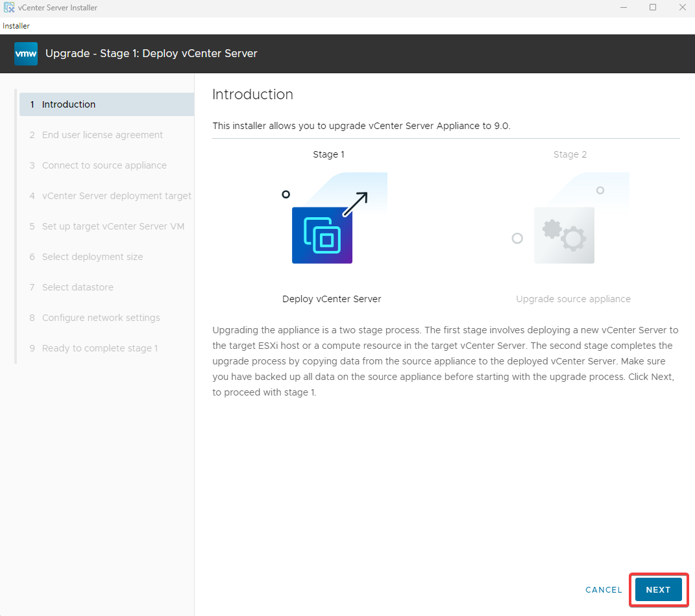
Task: Open the Installer menu
Action: coord(16,26)
